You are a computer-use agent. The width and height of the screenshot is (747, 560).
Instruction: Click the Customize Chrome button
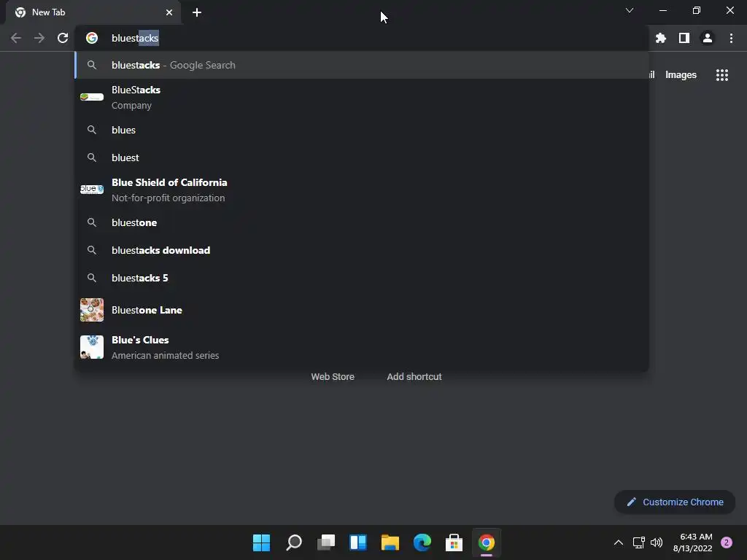[x=675, y=502]
